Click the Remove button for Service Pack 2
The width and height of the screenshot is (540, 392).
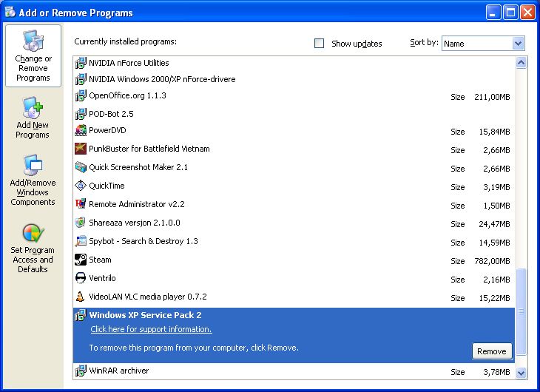[x=492, y=351]
